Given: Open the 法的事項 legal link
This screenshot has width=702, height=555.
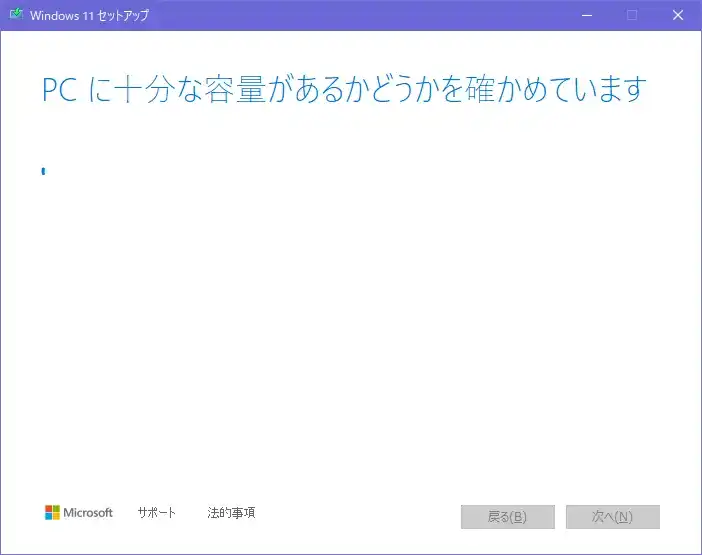Looking at the screenshot, I should (x=231, y=513).
